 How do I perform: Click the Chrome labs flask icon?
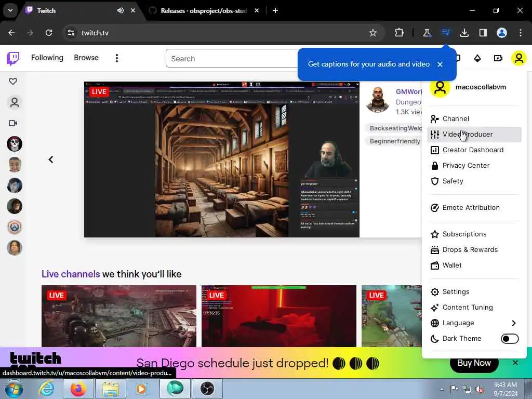(x=427, y=33)
